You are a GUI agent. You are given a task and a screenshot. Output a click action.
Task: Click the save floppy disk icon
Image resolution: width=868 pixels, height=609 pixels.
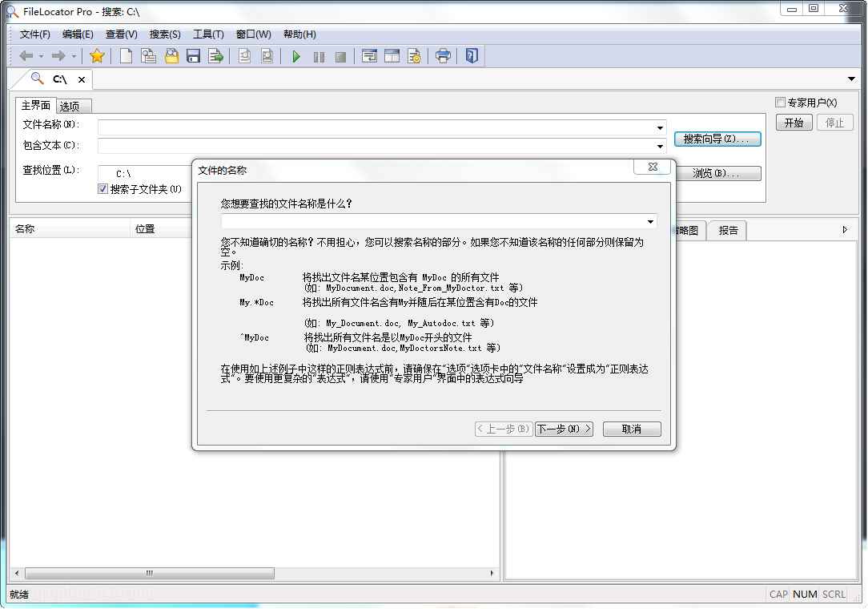point(193,56)
